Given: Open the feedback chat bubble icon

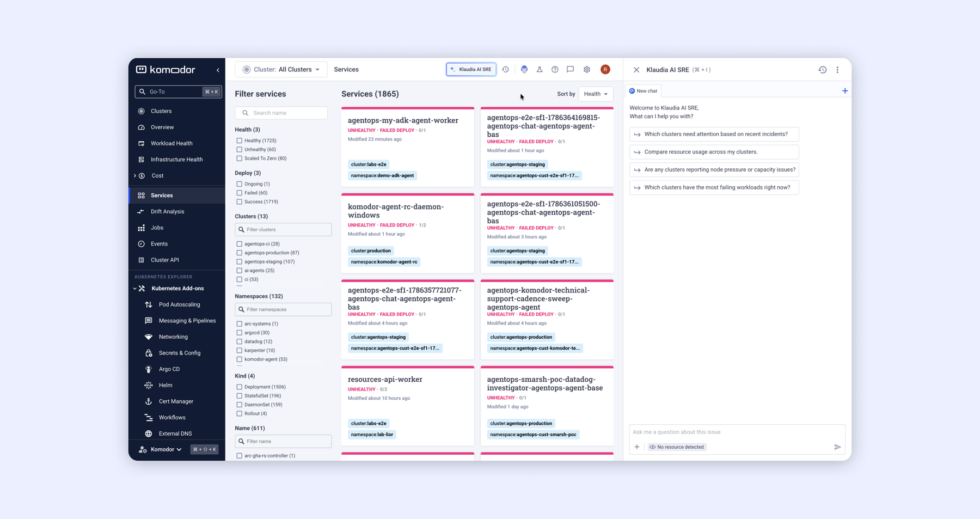Looking at the screenshot, I should click(x=570, y=70).
